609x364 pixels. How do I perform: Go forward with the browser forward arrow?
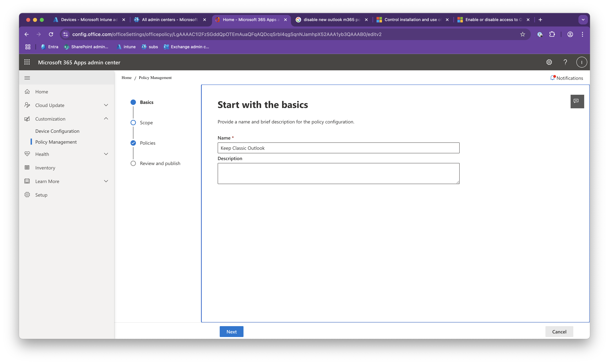click(39, 34)
